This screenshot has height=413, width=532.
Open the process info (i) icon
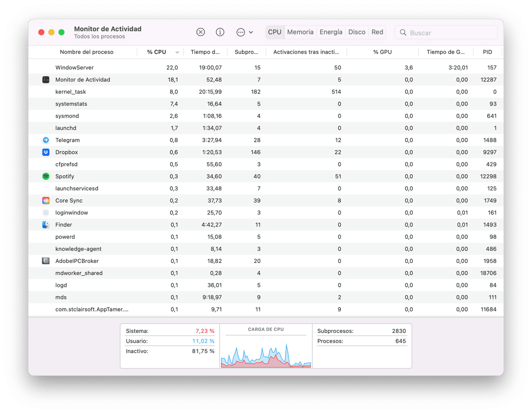click(x=220, y=32)
